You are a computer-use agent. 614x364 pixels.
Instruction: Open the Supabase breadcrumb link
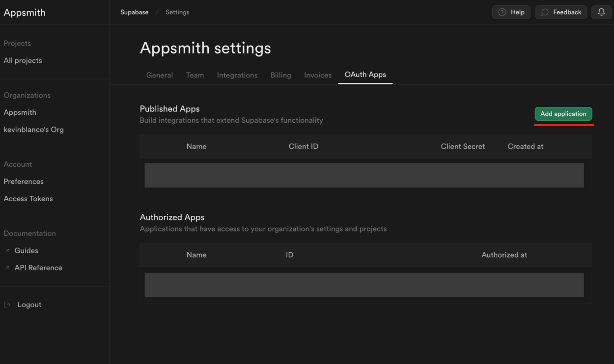pyautogui.click(x=134, y=12)
